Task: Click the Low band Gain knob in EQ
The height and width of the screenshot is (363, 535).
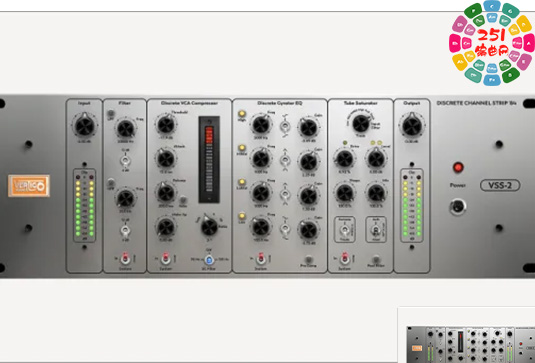Action: tap(309, 230)
